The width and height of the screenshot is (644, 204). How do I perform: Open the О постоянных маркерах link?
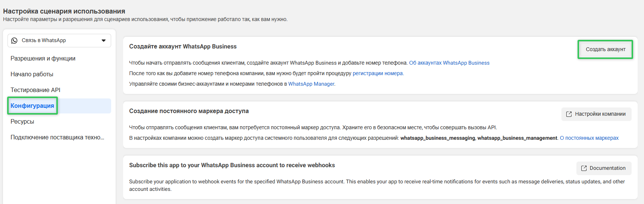[x=589, y=138]
